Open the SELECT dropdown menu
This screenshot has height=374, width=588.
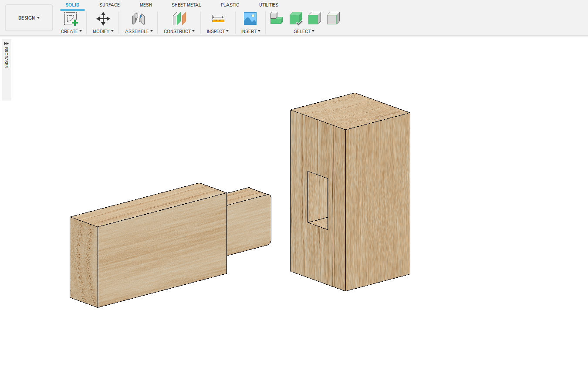coord(304,31)
